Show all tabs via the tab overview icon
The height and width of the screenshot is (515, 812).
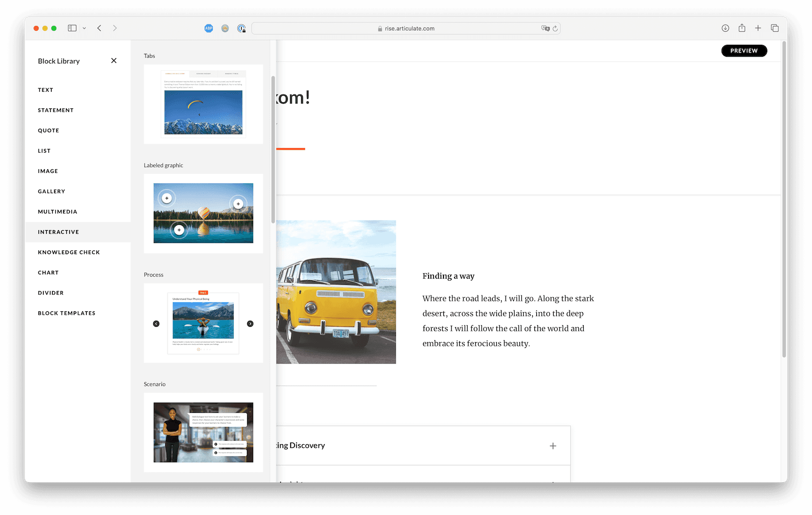pos(775,28)
